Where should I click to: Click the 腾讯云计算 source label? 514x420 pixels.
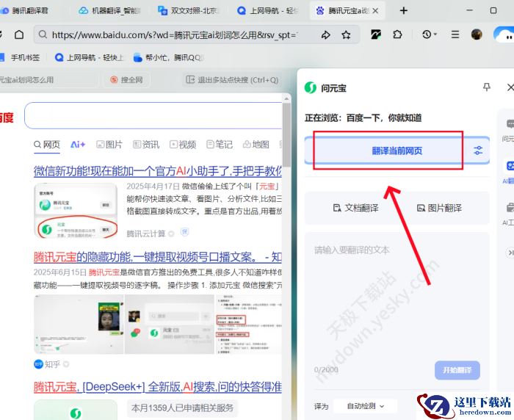(x=146, y=233)
